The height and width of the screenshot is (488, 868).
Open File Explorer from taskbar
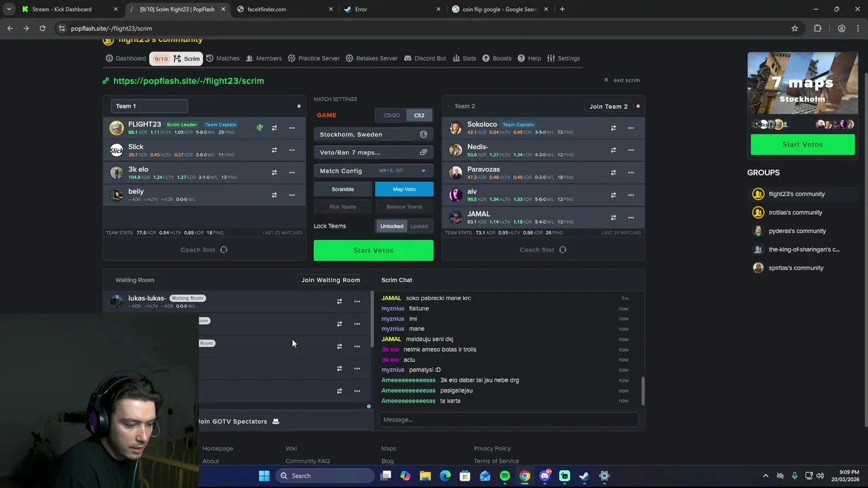(425, 476)
